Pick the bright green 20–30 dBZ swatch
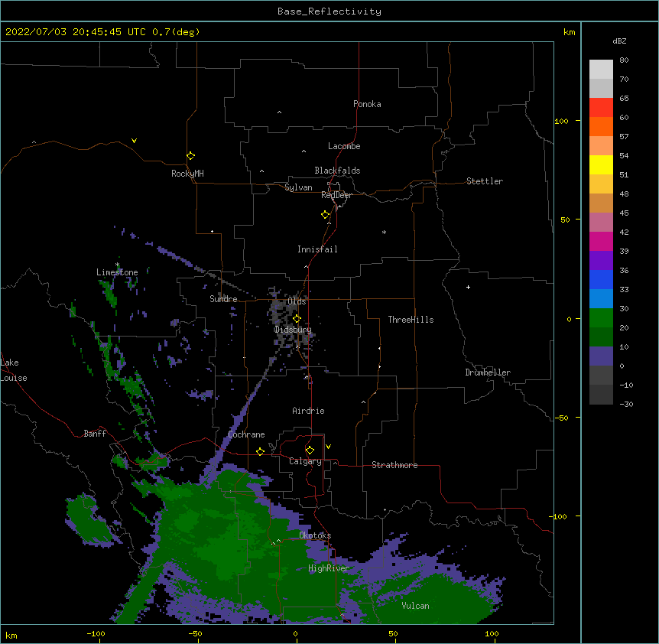The width and height of the screenshot is (659, 644). tap(601, 318)
